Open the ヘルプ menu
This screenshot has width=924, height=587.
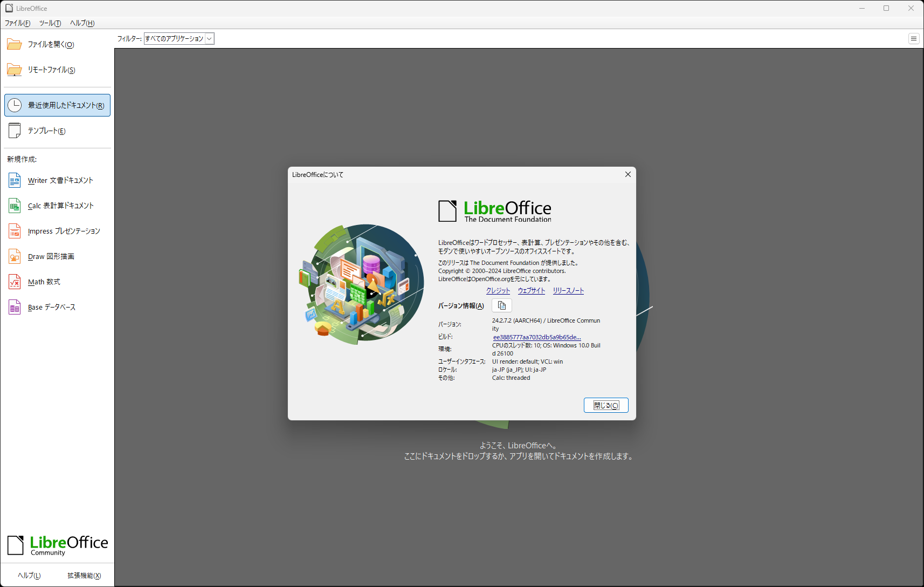coord(81,23)
